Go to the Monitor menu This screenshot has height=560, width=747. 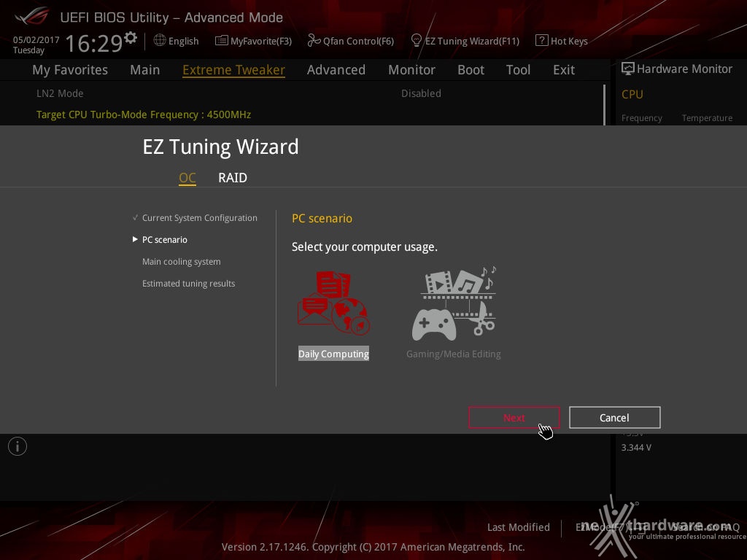point(411,70)
